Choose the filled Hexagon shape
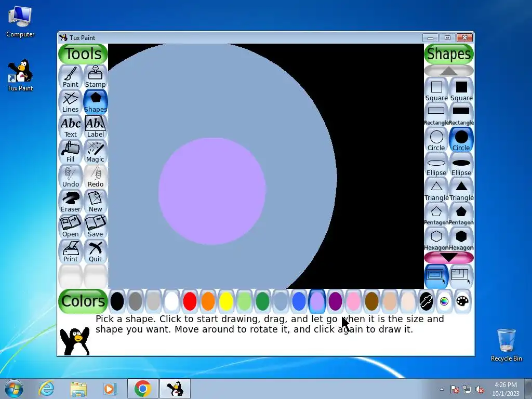 461,240
